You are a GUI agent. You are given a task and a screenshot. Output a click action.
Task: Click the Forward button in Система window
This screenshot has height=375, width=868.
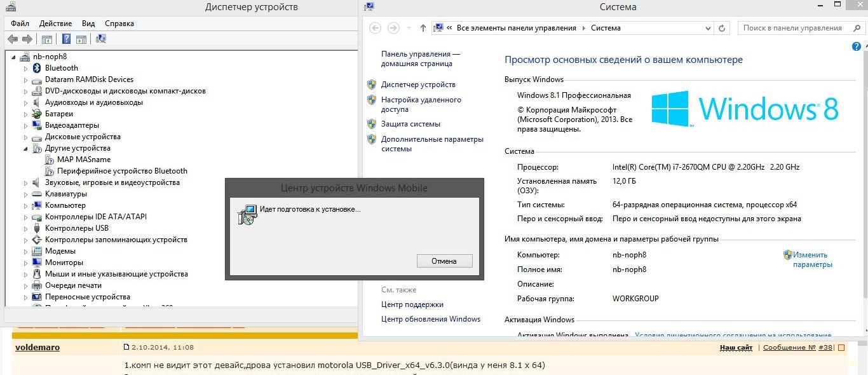[393, 28]
